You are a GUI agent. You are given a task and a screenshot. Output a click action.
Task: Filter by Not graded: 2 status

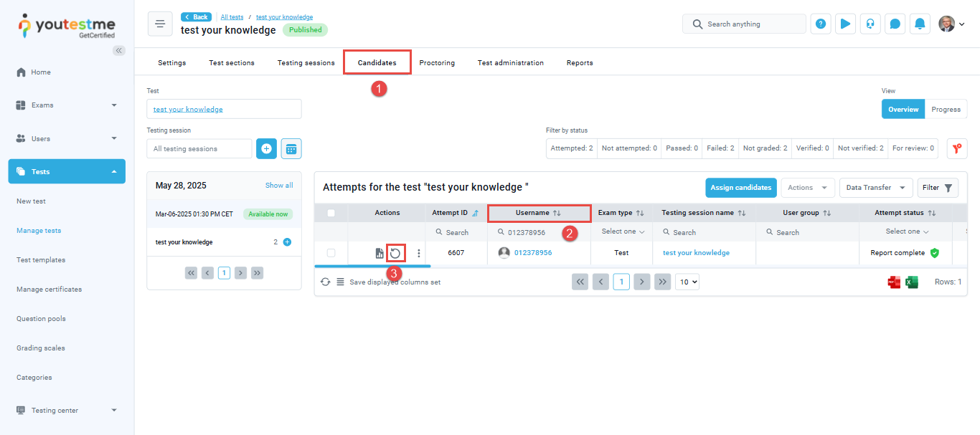coord(765,148)
